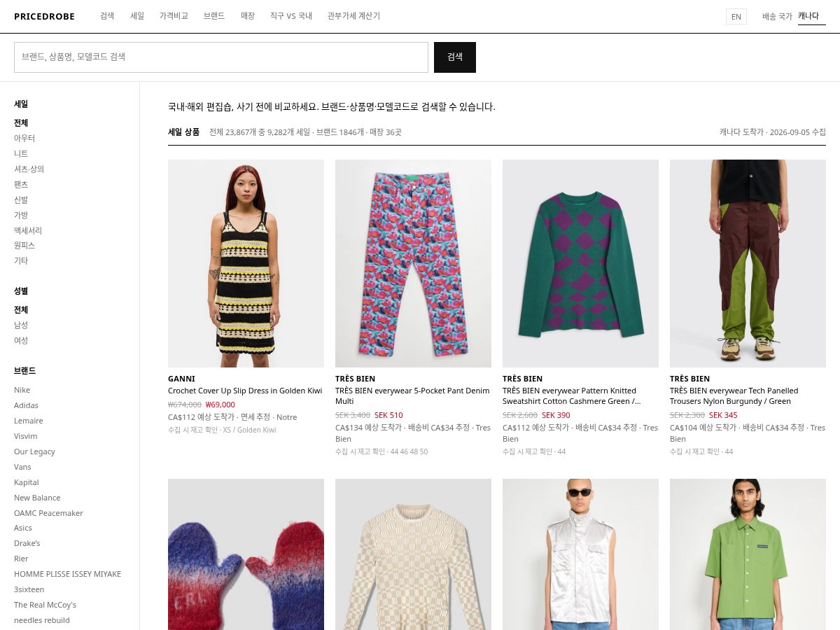Filter by gender 남성
840x630 pixels.
21,325
